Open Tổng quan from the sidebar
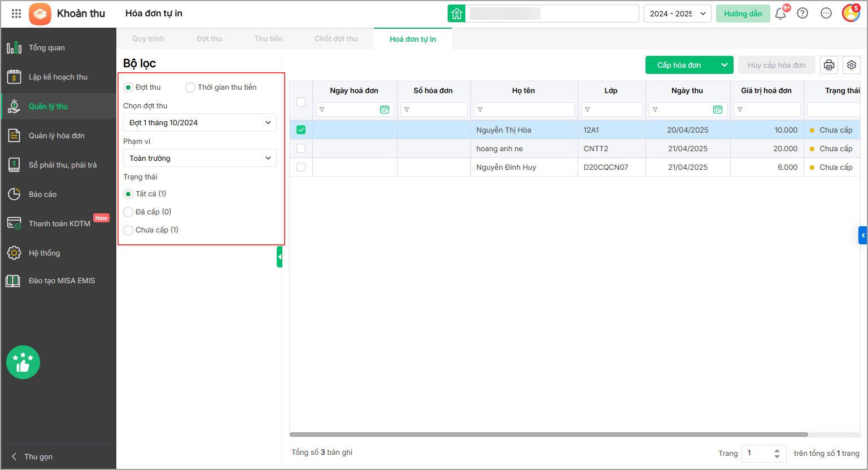This screenshot has width=868, height=470. (x=59, y=47)
